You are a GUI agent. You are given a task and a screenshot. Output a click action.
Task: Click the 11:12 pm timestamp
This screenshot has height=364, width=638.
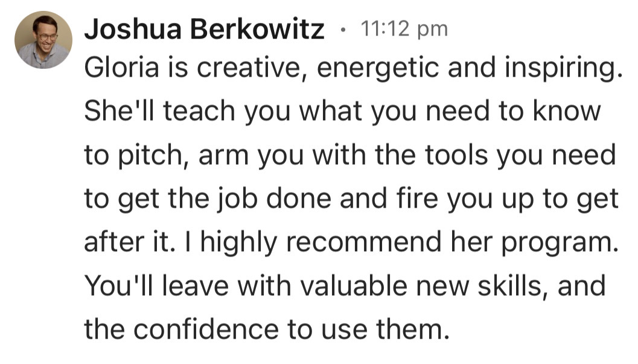404,28
